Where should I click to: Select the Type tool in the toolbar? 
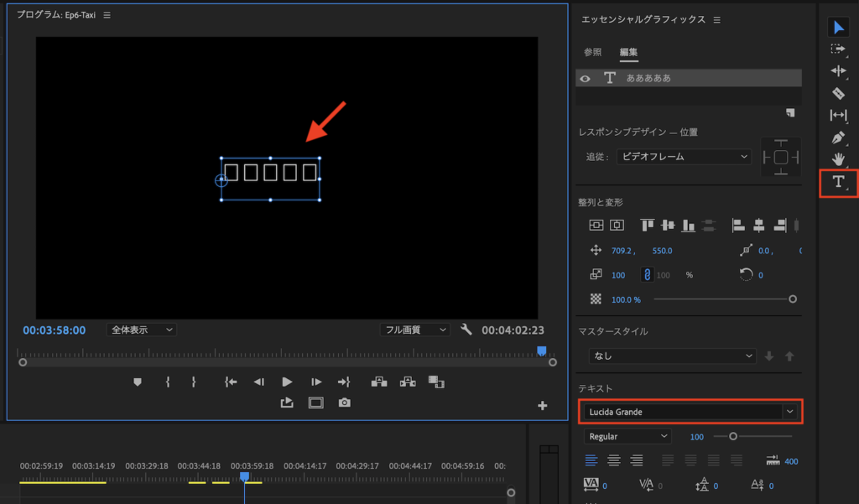click(839, 182)
